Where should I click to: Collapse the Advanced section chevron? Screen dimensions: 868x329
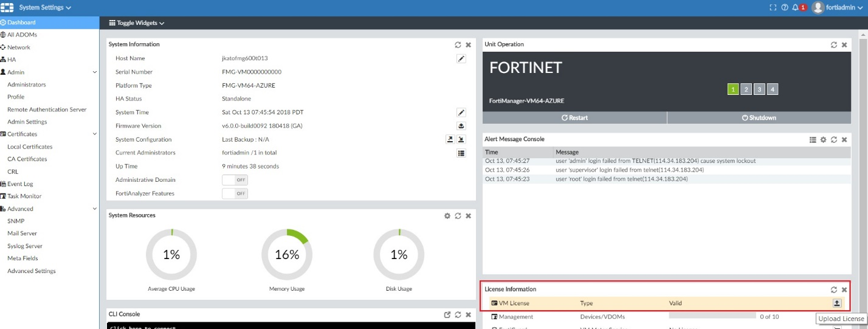point(94,209)
